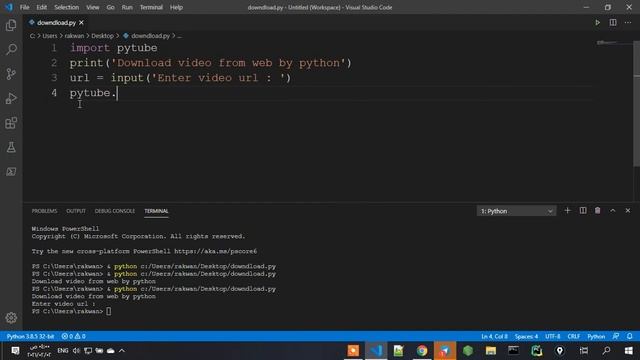Open the action center notification icon
Image resolution: width=640 pixels, height=360 pixels.
tap(15, 351)
